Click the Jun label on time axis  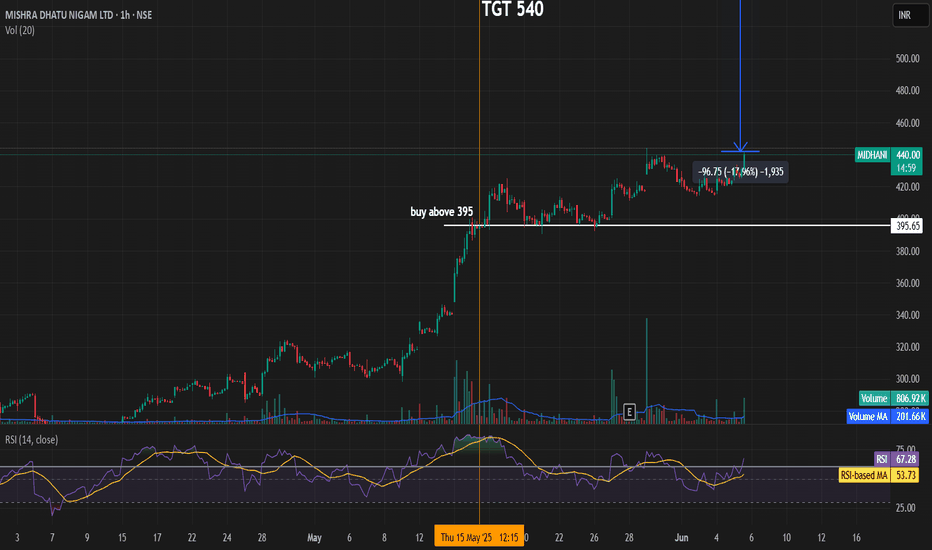click(681, 538)
